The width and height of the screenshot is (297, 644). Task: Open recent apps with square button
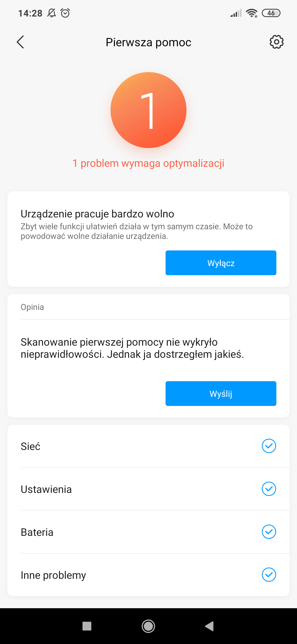(87, 626)
